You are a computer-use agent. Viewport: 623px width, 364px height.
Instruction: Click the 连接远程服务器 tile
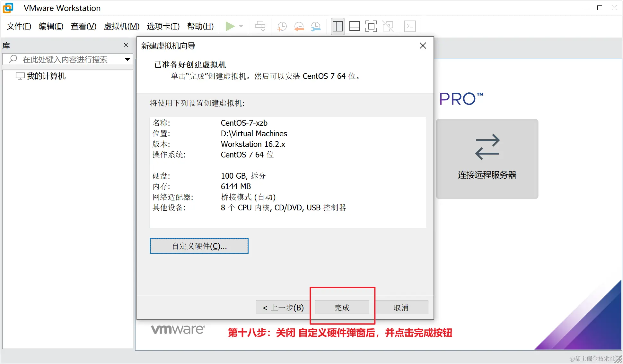487,159
